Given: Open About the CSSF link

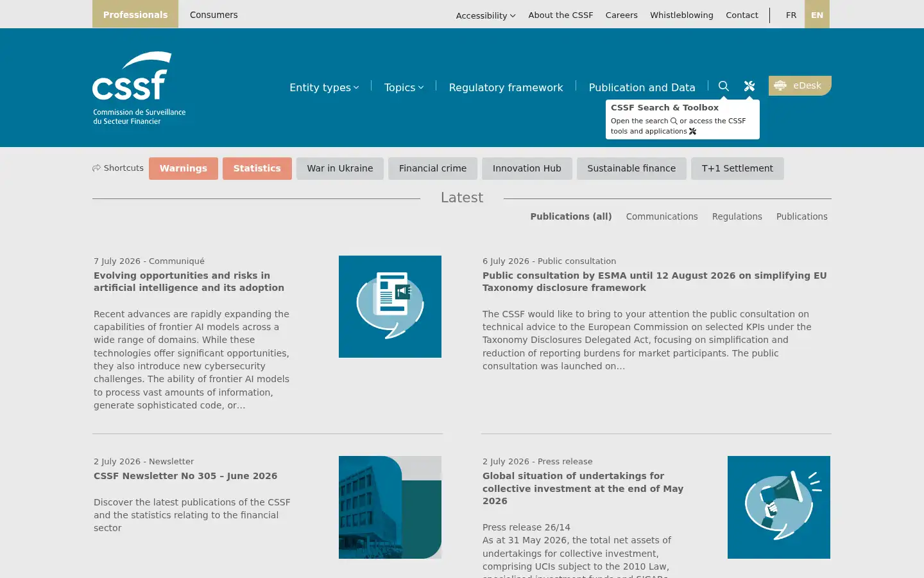Looking at the screenshot, I should click(x=561, y=15).
